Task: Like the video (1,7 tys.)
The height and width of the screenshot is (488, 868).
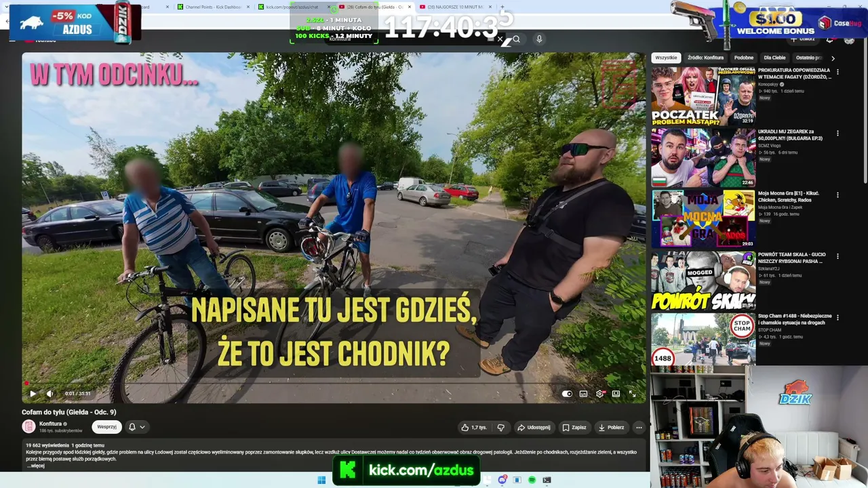Action: point(474,428)
